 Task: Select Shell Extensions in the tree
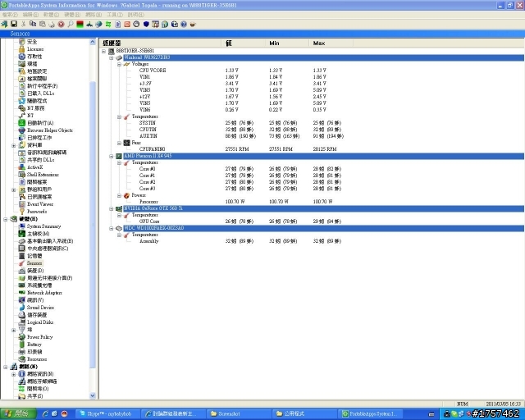point(43,175)
